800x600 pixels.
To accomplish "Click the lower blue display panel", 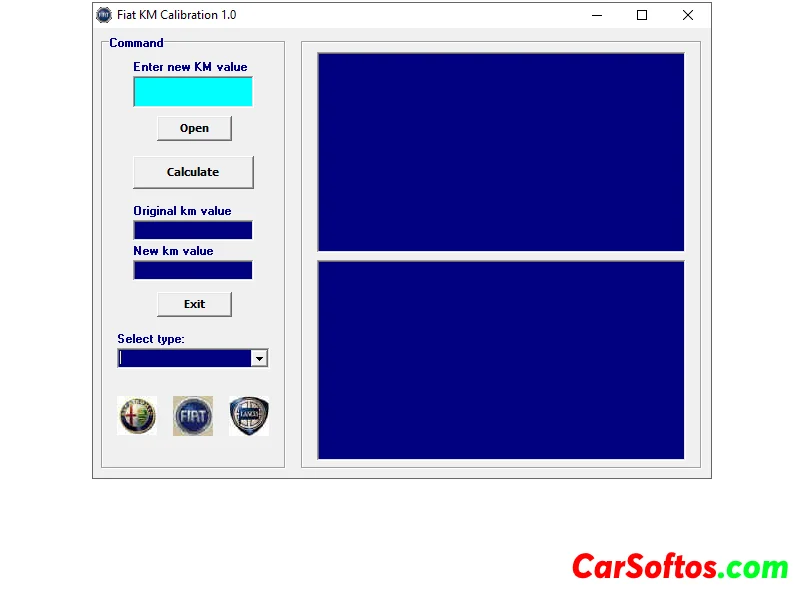I will 501,360.
